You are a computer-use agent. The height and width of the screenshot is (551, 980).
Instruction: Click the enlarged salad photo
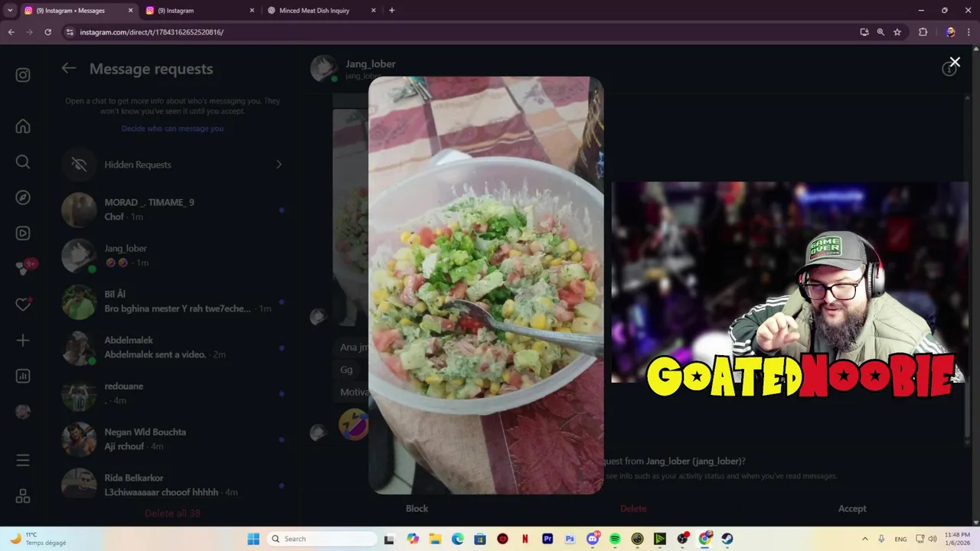point(485,285)
